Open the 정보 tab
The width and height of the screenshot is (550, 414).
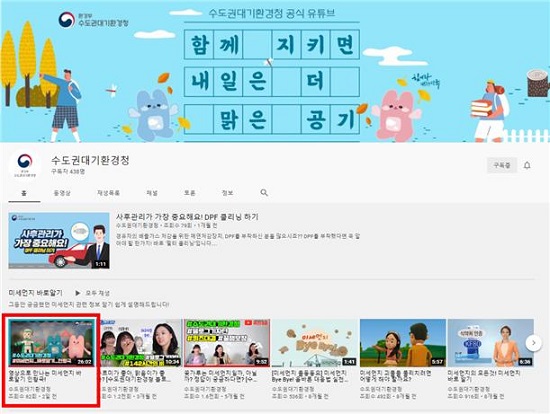[x=227, y=193]
